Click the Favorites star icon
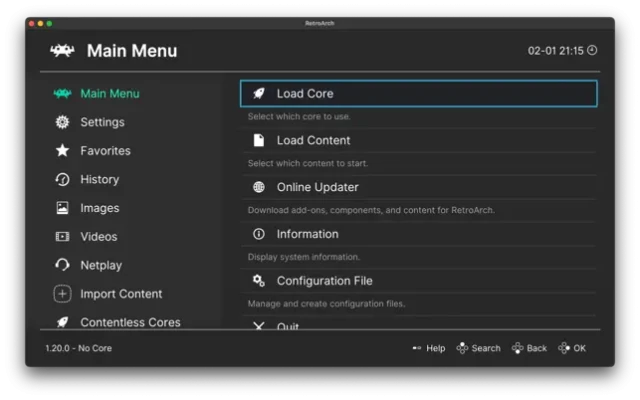 coord(62,151)
